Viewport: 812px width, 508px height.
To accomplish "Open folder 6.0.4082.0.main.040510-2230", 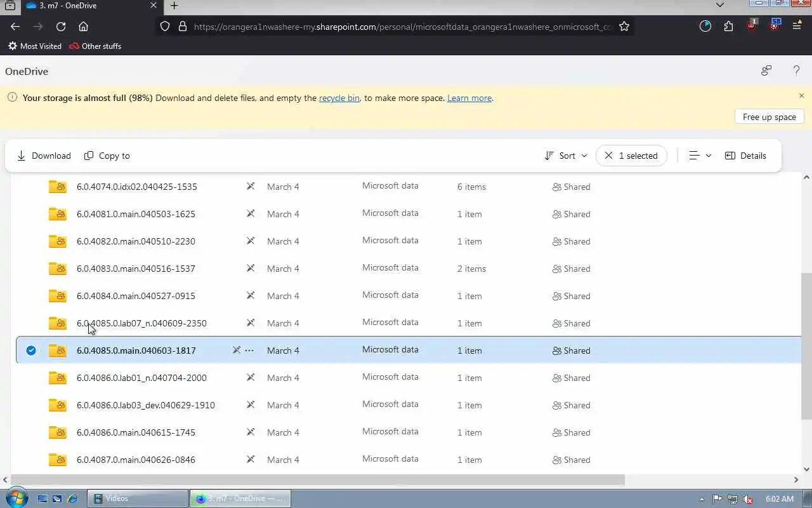I will pyautogui.click(x=136, y=241).
